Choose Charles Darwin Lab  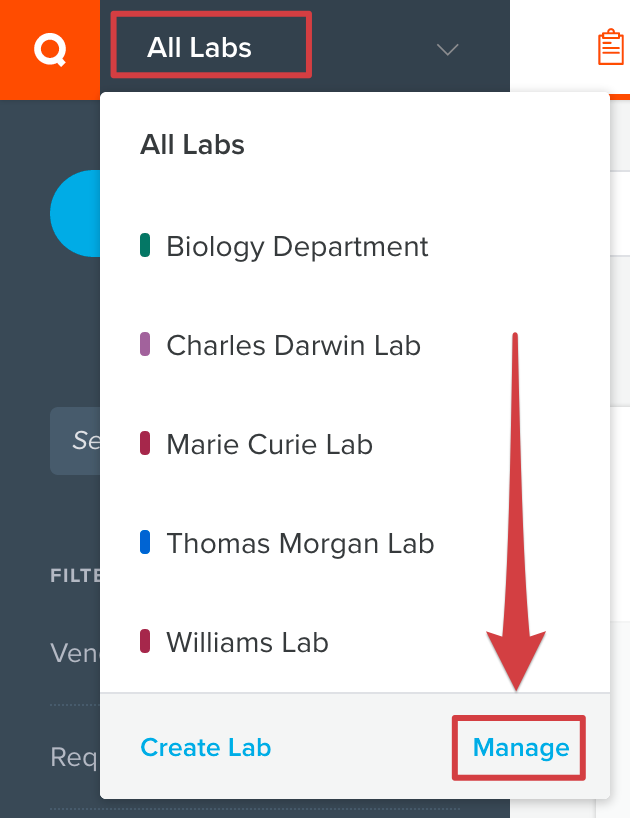294,345
